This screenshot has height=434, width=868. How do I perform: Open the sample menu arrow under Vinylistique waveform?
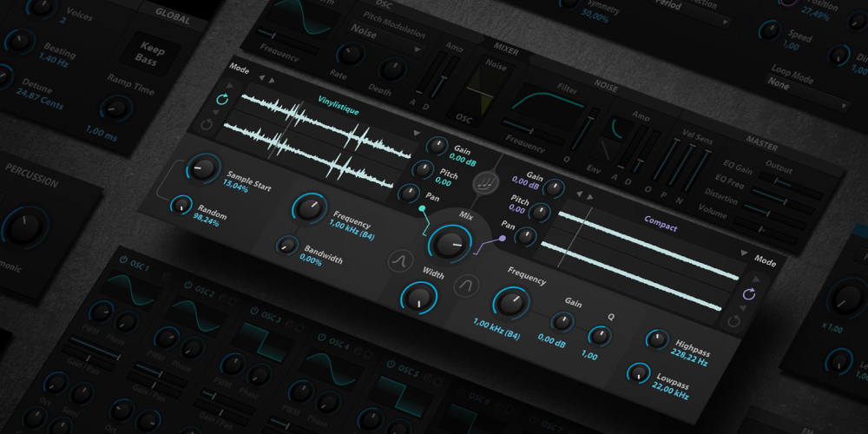tap(417, 134)
